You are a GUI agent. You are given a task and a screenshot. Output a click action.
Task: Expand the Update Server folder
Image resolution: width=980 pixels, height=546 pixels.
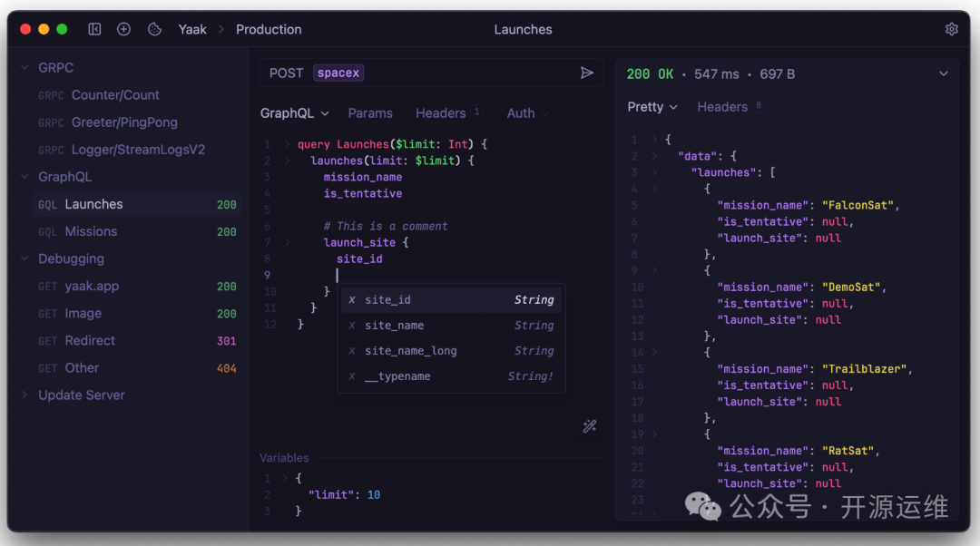tap(25, 395)
